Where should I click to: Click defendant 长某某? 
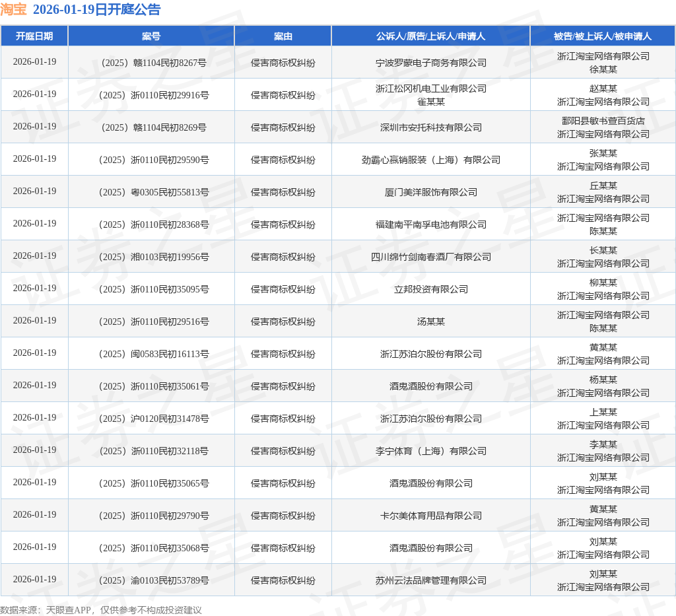point(603,250)
